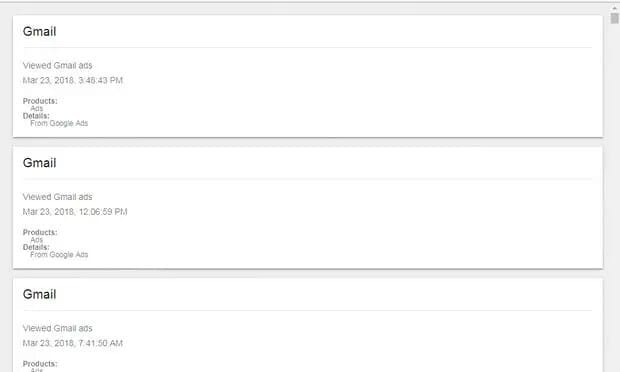Click "From Google Ads" in the 12:06:59 PM card
The width and height of the screenshot is (620, 372).
(59, 255)
